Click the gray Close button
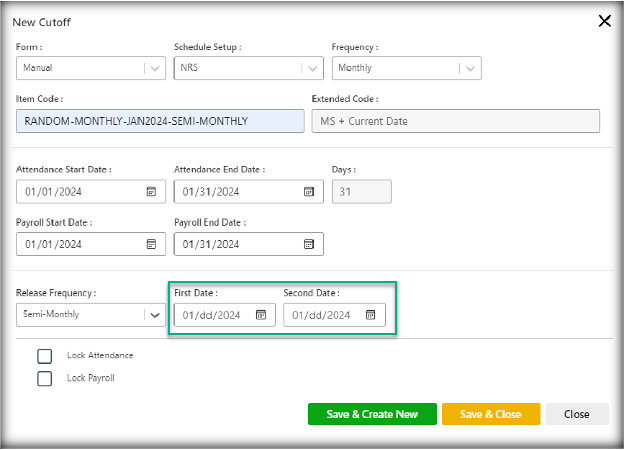The width and height of the screenshot is (624, 450). 576,414
